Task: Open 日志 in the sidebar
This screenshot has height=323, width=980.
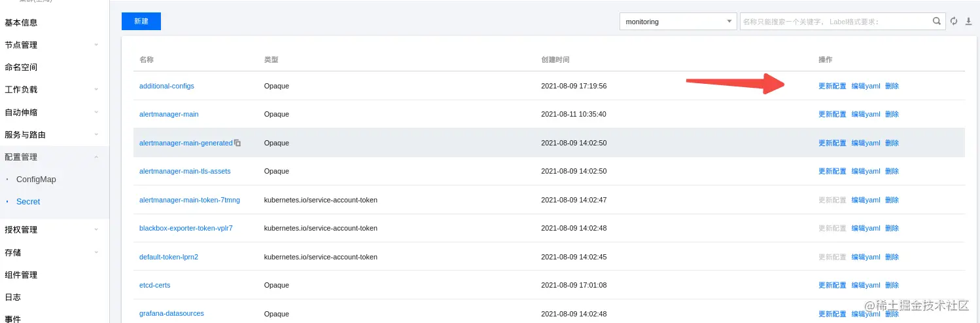Action: click(x=12, y=297)
